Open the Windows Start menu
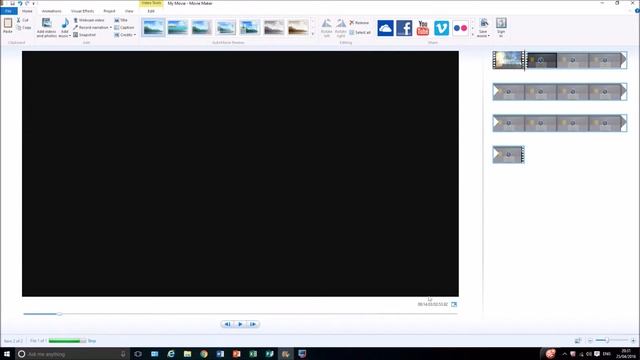 point(7,354)
